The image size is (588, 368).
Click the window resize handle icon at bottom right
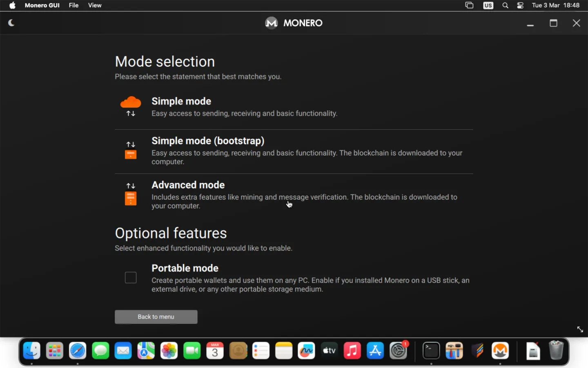point(580,329)
